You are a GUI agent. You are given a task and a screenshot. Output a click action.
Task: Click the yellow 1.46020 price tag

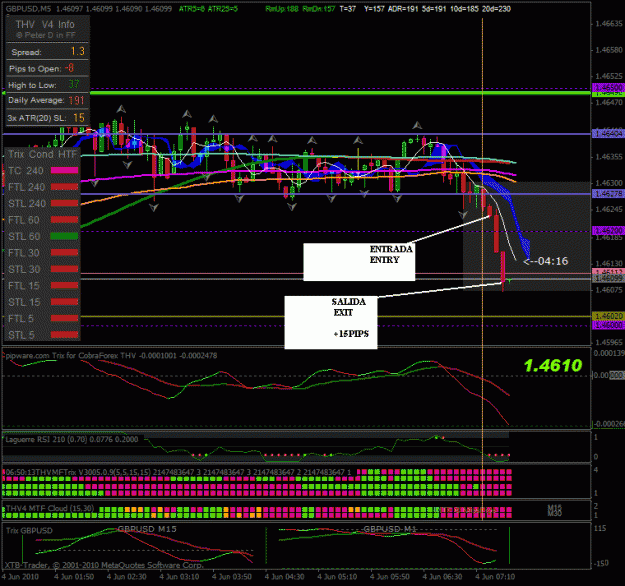(x=608, y=316)
